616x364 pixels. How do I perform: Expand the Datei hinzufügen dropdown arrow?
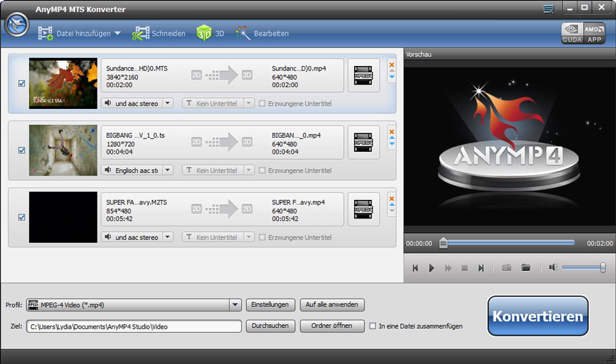tap(117, 33)
